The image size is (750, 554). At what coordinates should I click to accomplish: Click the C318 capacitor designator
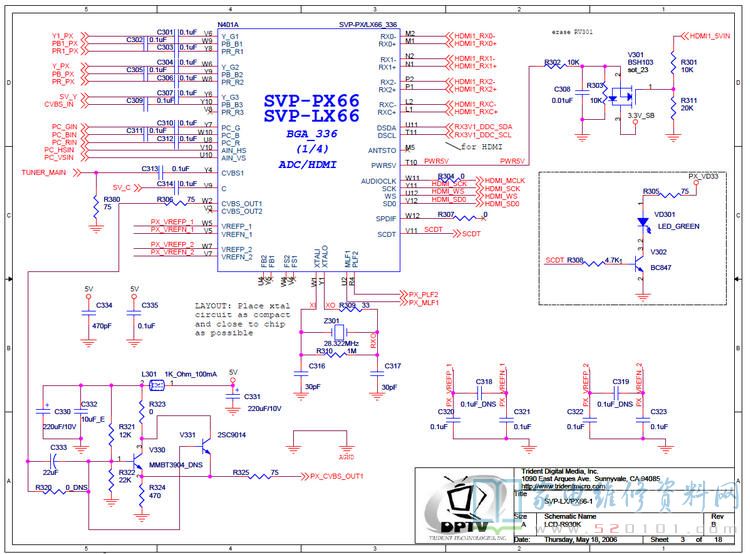coord(484,382)
